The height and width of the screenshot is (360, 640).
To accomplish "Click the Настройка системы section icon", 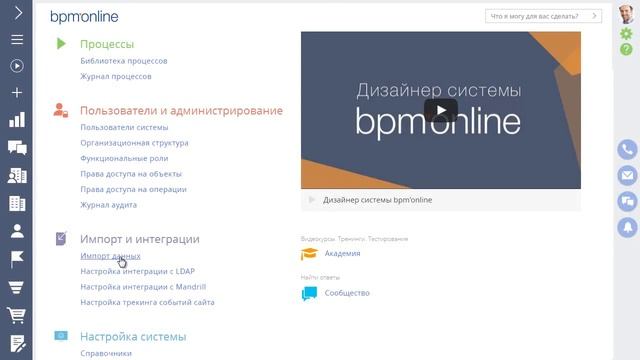I will pyautogui.click(x=61, y=336).
